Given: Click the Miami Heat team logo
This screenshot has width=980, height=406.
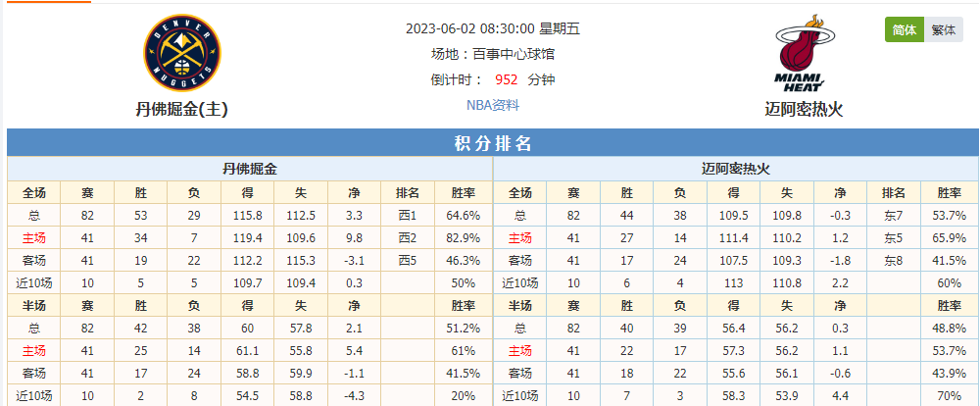Looking at the screenshot, I should tap(804, 53).
